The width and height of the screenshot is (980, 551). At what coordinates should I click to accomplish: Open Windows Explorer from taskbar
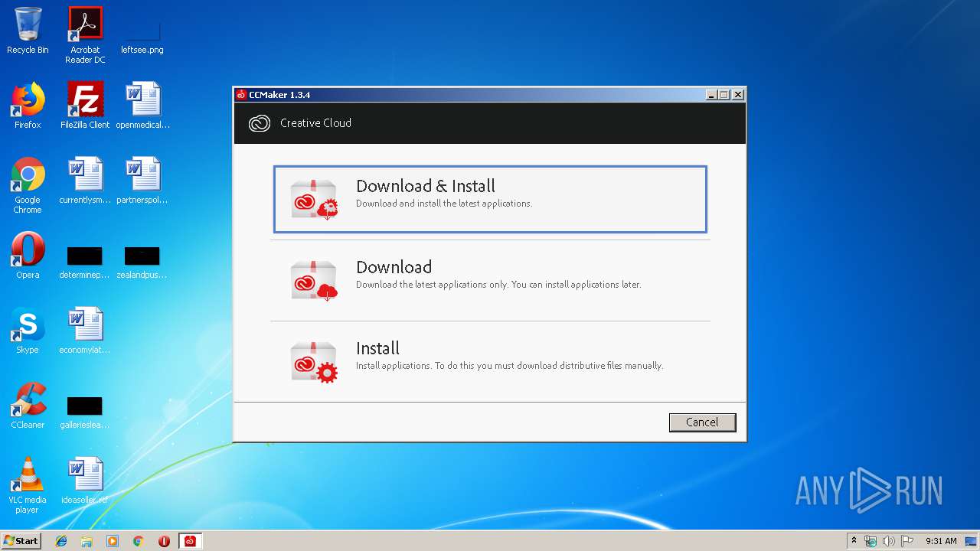point(87,541)
